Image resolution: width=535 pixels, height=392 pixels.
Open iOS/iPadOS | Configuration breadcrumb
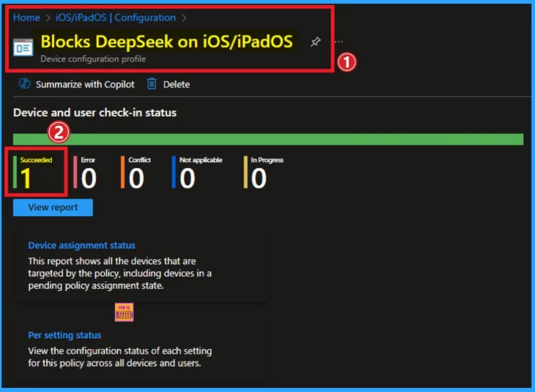(115, 17)
